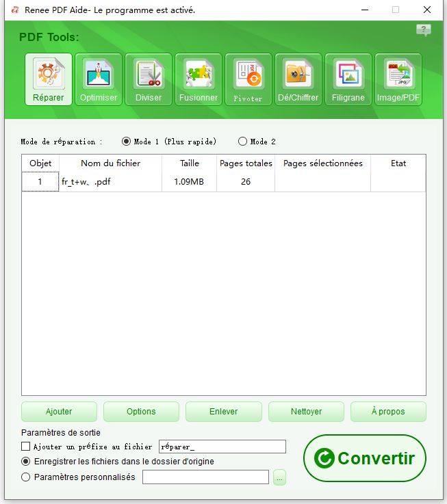Click the 1.09MB size cell

[189, 182]
